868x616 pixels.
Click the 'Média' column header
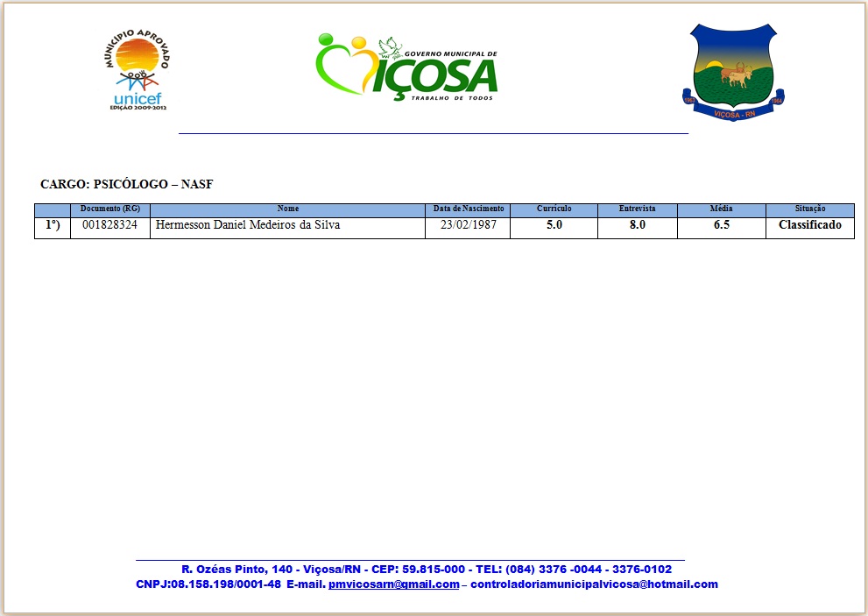tap(722, 209)
